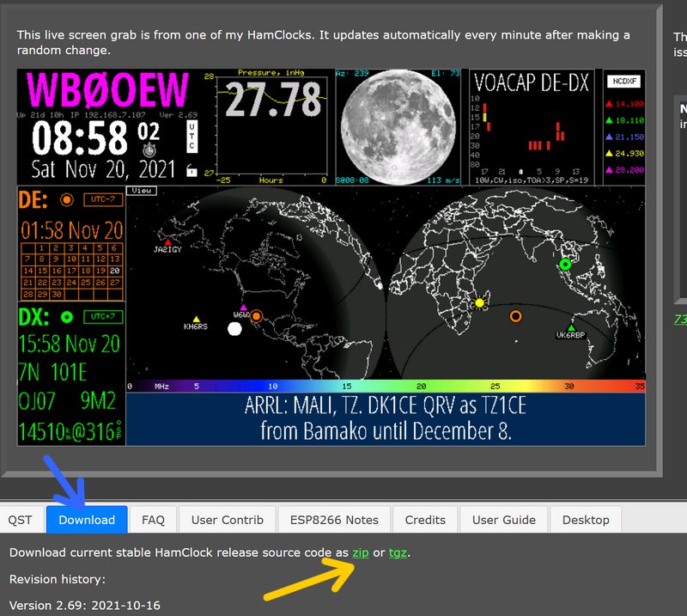
Task: Open the DE UTC-7 timezone selector
Action: (103, 199)
